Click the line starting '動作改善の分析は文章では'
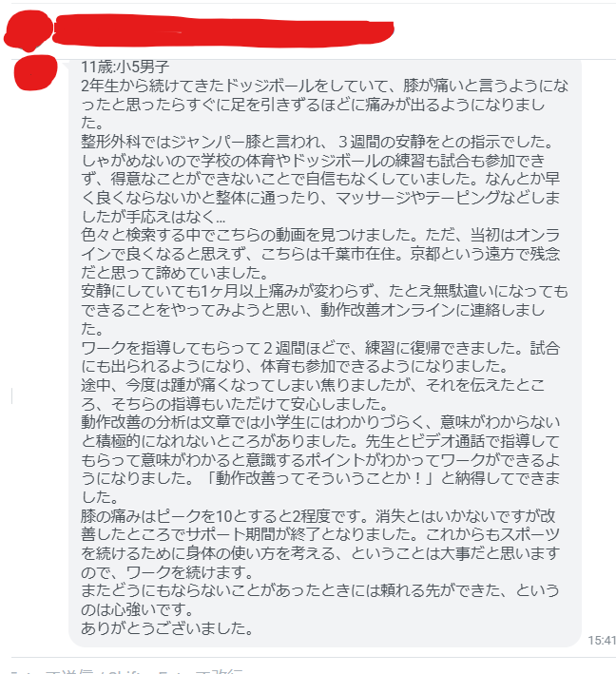 pyautogui.click(x=320, y=422)
